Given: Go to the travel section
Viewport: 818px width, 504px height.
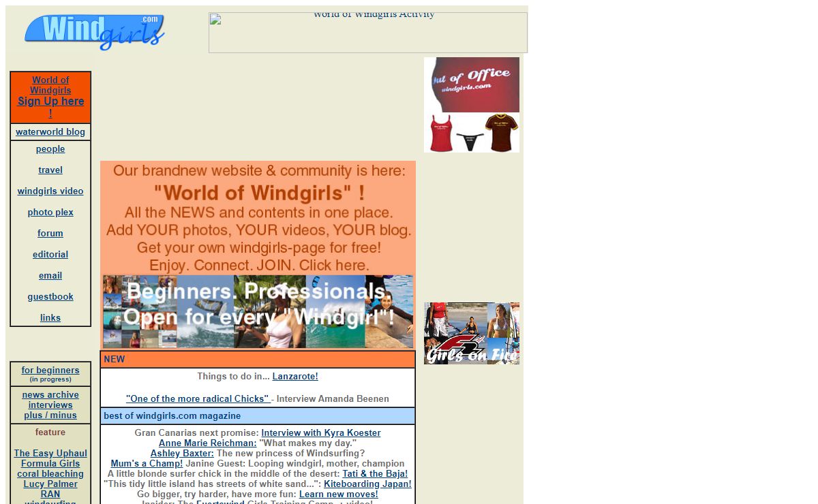Looking at the screenshot, I should [50, 170].
